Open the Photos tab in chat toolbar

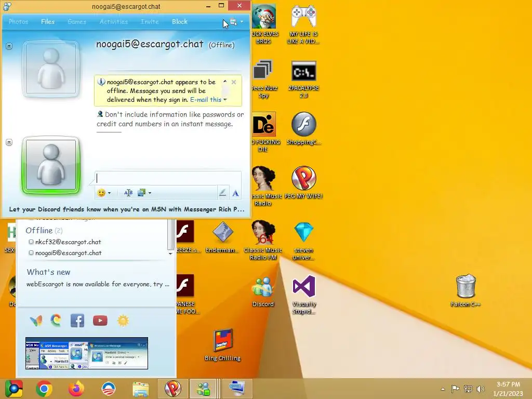pos(18,22)
